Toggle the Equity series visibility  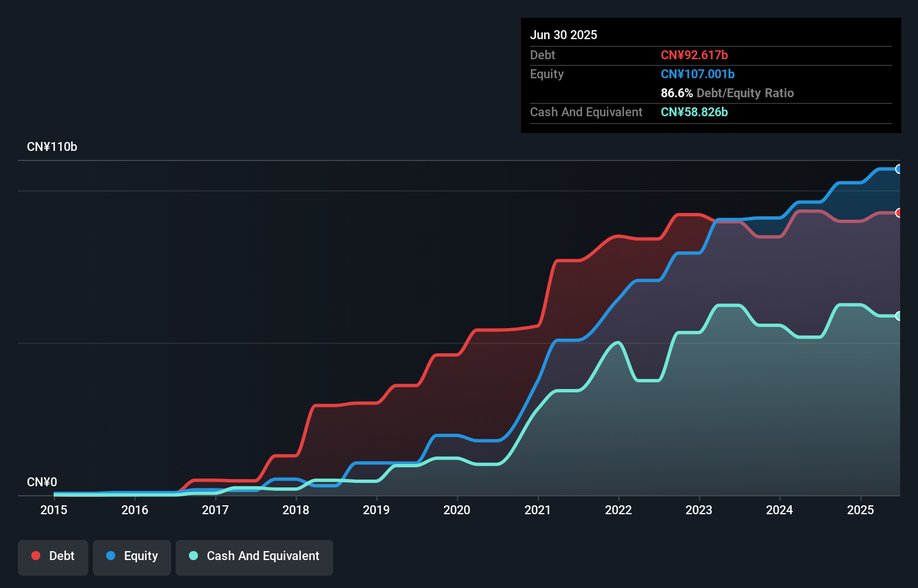pyautogui.click(x=132, y=556)
